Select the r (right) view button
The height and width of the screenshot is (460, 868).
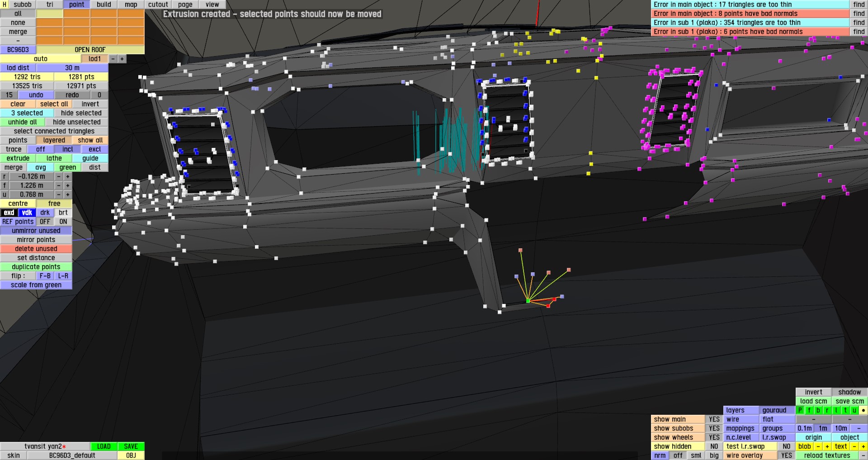tap(827, 410)
